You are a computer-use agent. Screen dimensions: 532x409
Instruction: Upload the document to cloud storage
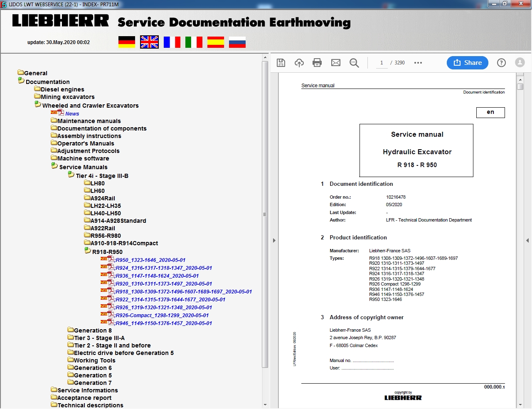299,63
